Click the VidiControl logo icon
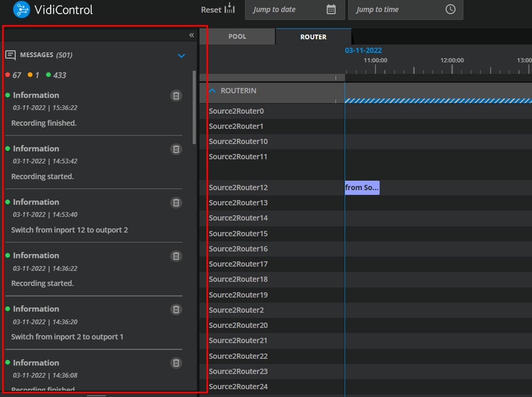Screen dimensions: 532x397 (x=21, y=10)
